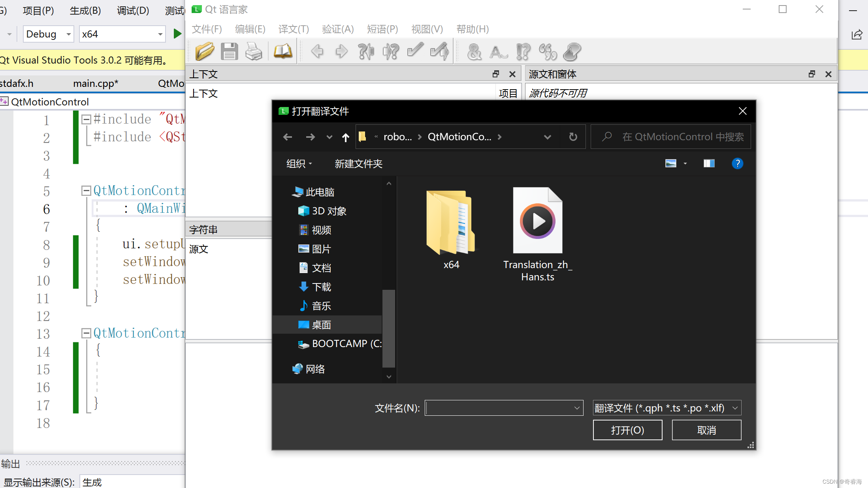This screenshot has width=868, height=488.
Task: Click the next item arrow in Linguist toolbar
Action: (341, 51)
